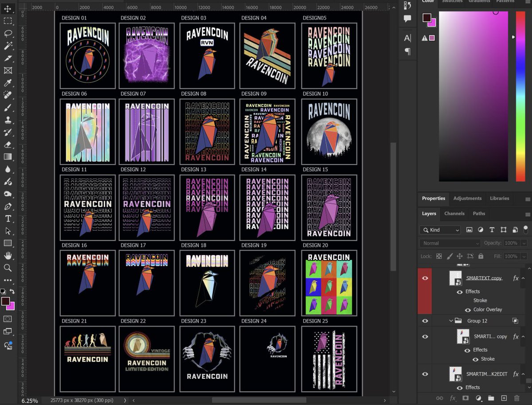
Task: Click the DESIGN 10 moon artwork thumbnail
Action: [x=329, y=132]
